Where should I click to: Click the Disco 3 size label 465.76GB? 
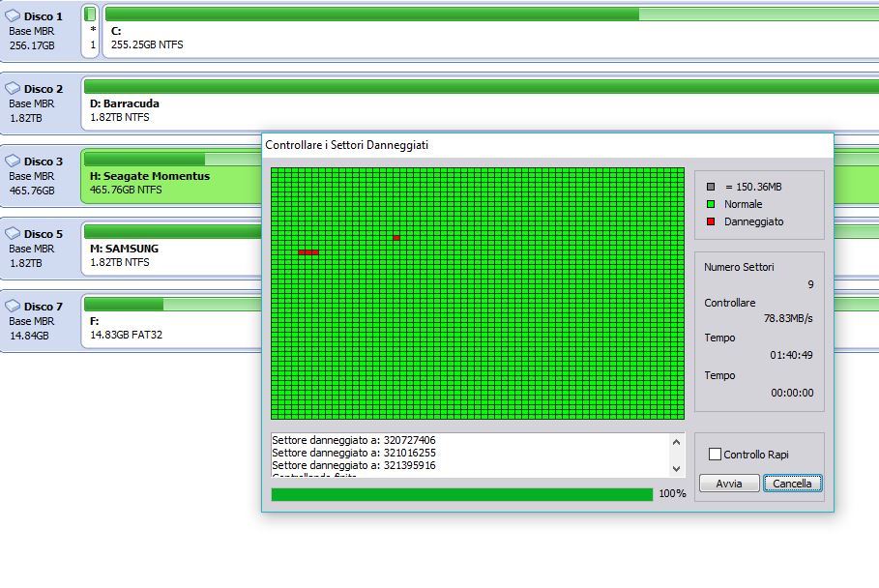[32, 191]
